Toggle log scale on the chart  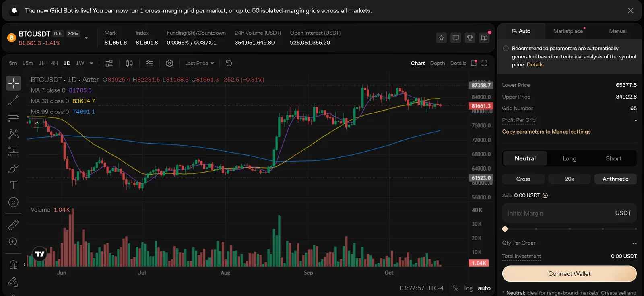click(x=469, y=288)
